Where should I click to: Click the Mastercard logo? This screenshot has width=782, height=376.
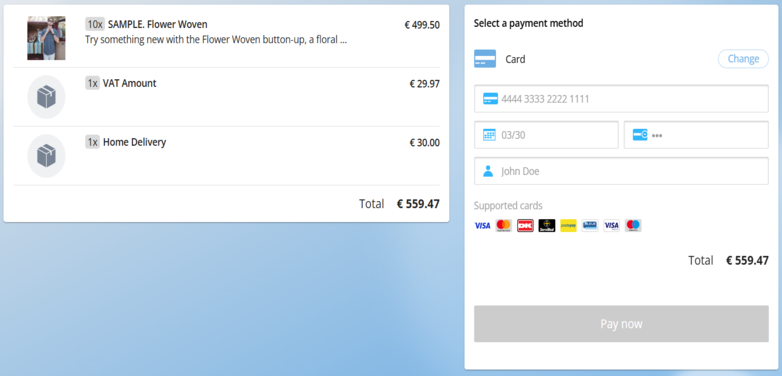click(504, 226)
